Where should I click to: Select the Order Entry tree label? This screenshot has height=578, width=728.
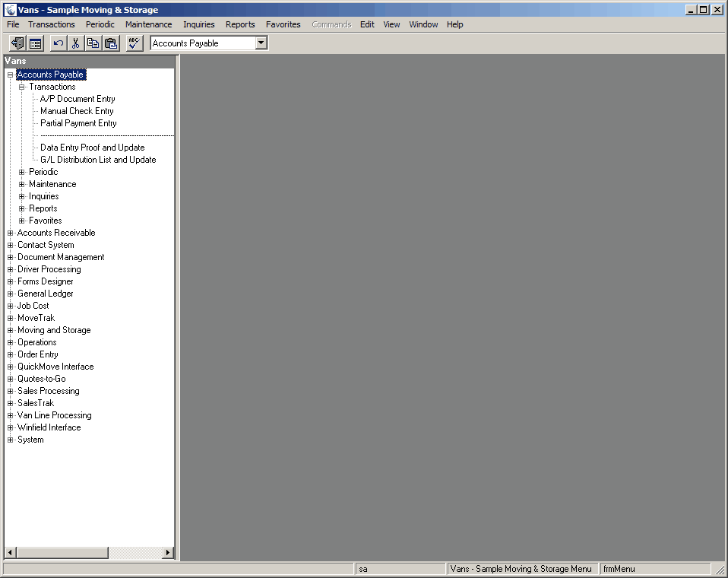(x=37, y=354)
